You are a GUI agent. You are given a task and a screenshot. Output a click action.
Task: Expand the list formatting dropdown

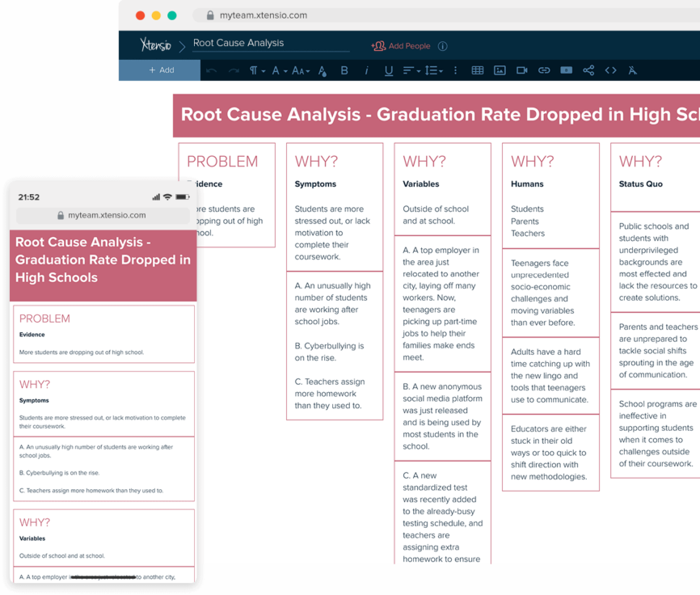point(433,70)
